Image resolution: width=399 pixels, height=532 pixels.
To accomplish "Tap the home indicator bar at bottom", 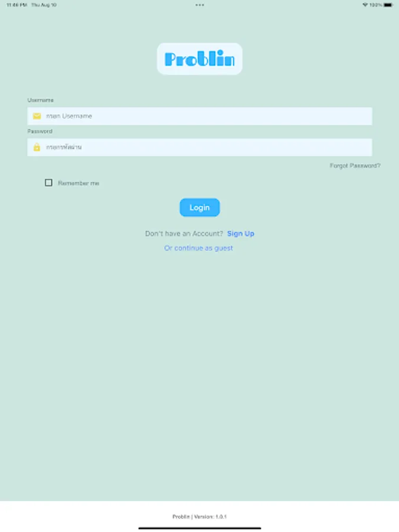I will 200,528.
